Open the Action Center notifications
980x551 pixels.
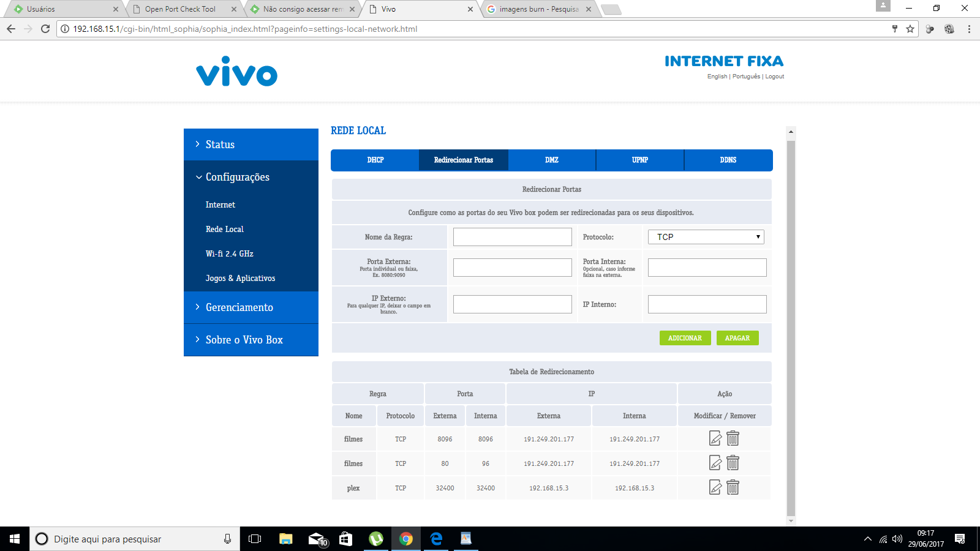960,539
